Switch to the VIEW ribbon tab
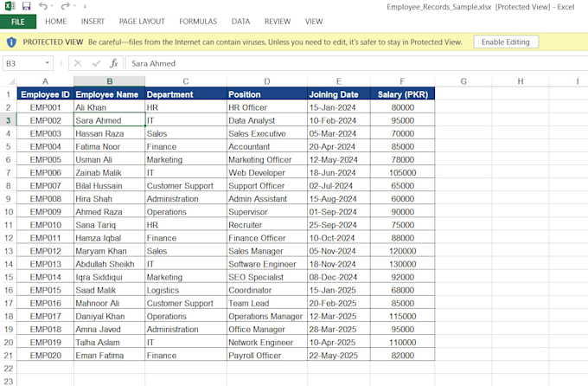Screen dimensions: 588x386 point(314,22)
